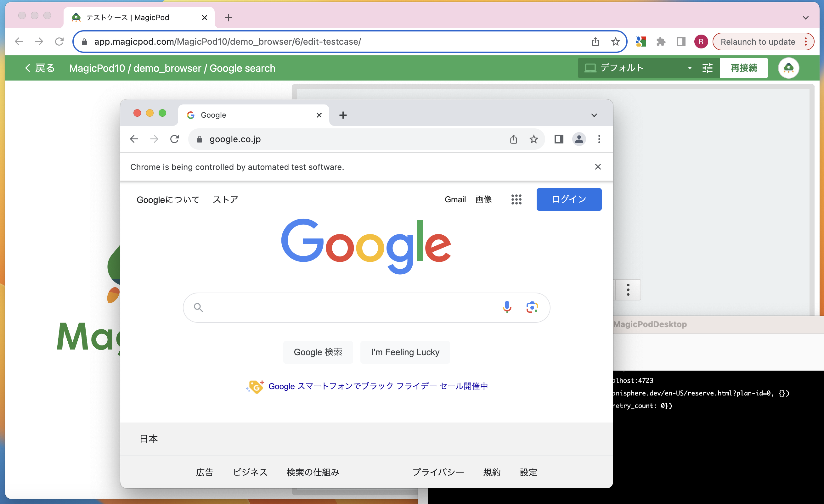Click the 日本 region text in footer
This screenshot has width=824, height=504.
pyautogui.click(x=149, y=439)
